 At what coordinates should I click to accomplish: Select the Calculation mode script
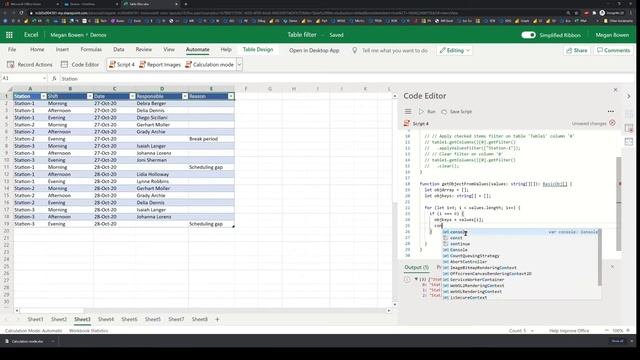[x=209, y=64]
